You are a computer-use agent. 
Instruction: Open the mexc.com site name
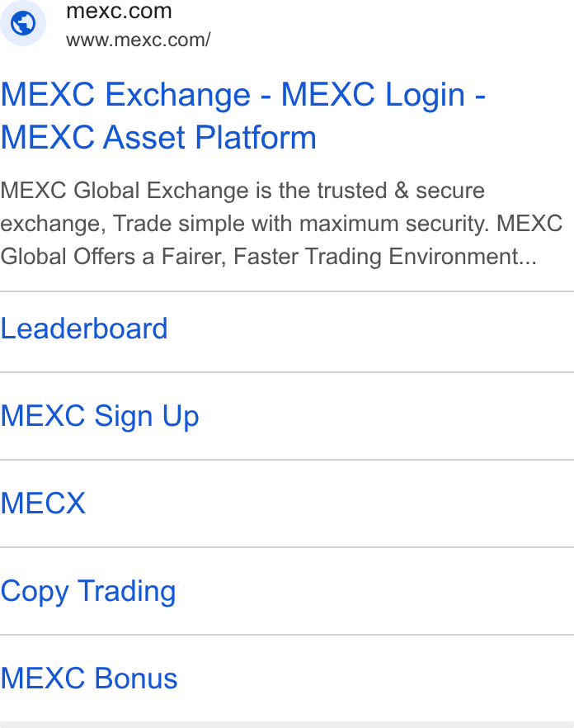click(119, 12)
